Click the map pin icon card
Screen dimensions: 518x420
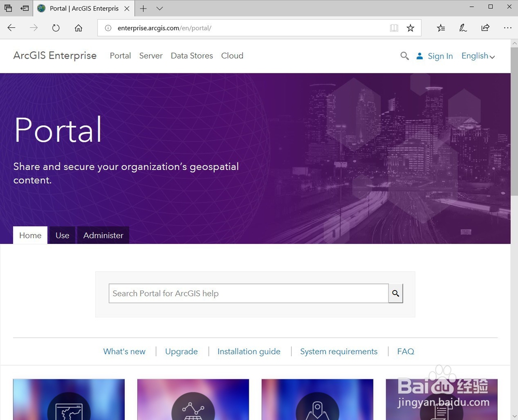tap(317, 399)
